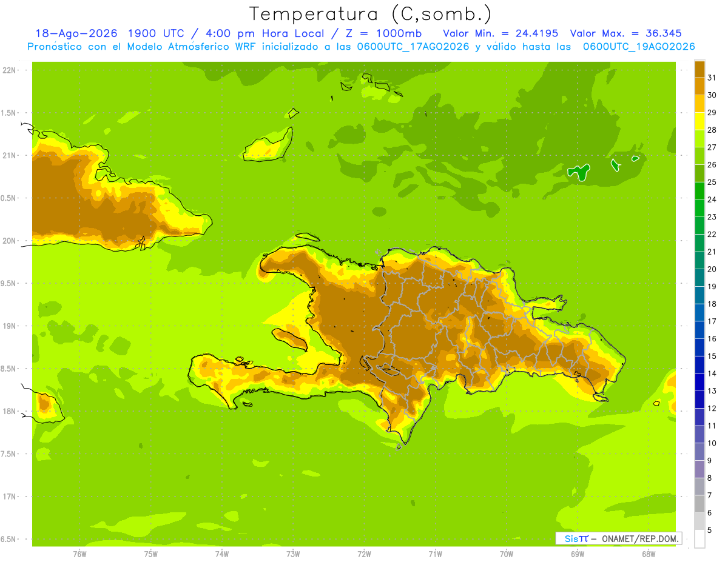
Task: Click the "73W" longitude axis label
Action: [293, 554]
